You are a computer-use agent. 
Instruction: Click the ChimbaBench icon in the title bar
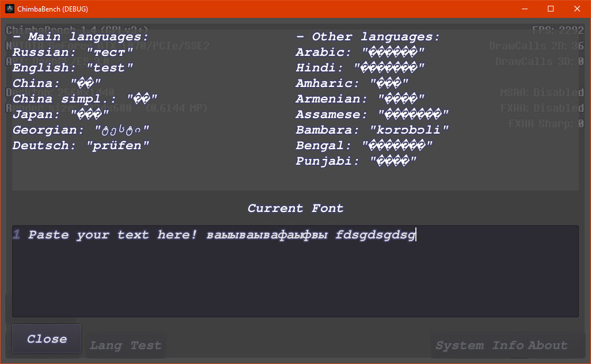[x=9, y=9]
